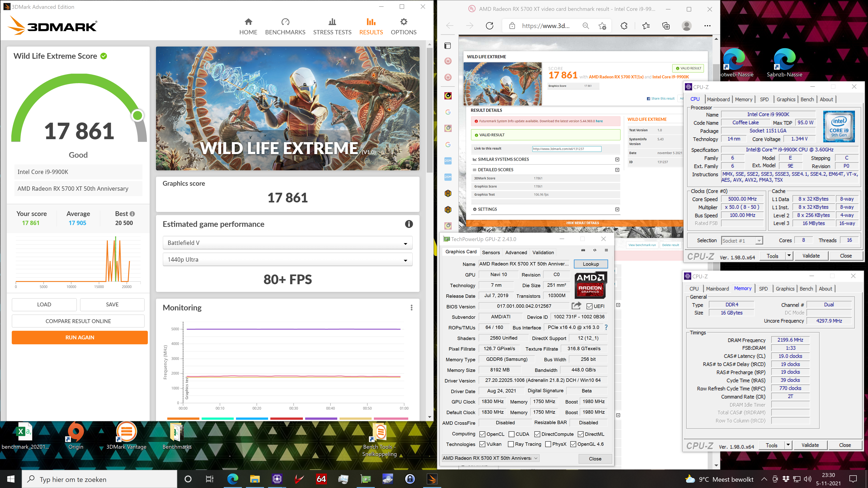This screenshot has width=868, height=488.
Task: Switch to Bench tab in upper CPU-Z
Action: pyautogui.click(x=807, y=99)
